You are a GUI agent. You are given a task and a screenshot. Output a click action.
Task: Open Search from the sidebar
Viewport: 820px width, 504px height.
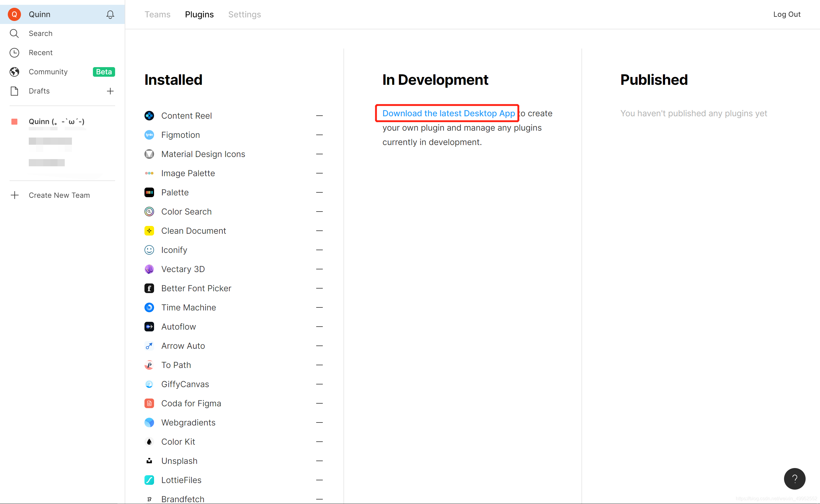[40, 33]
